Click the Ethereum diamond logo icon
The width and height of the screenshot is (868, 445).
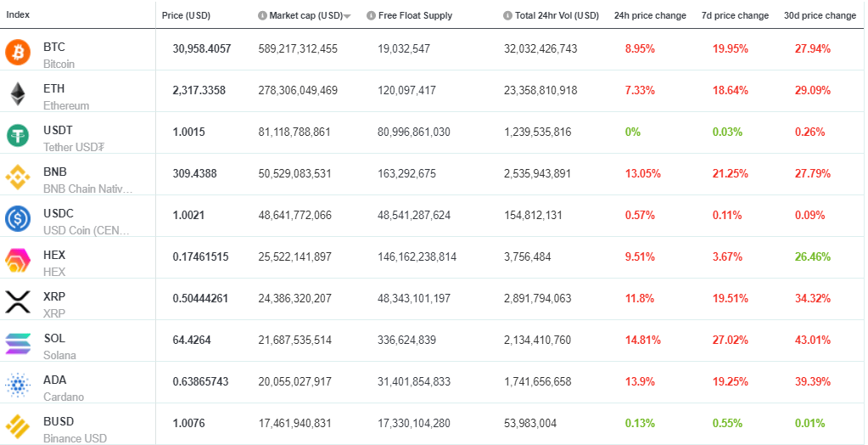pos(18,93)
